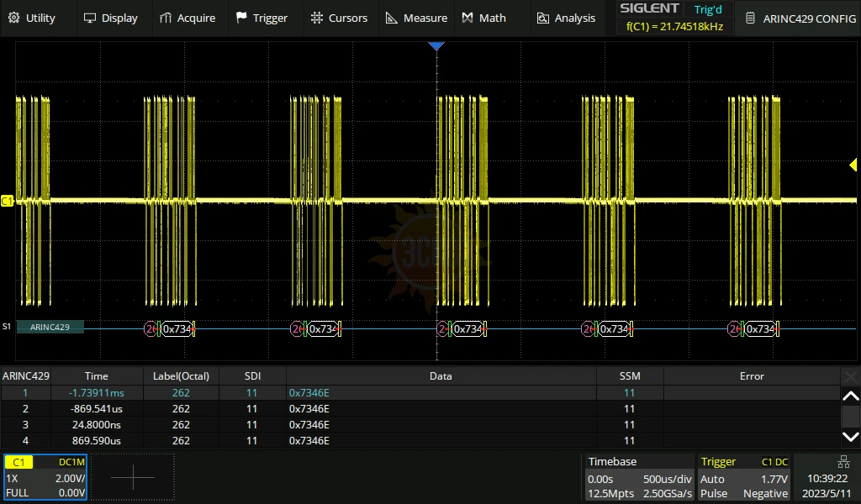Click the add channel plus box

click(x=133, y=477)
